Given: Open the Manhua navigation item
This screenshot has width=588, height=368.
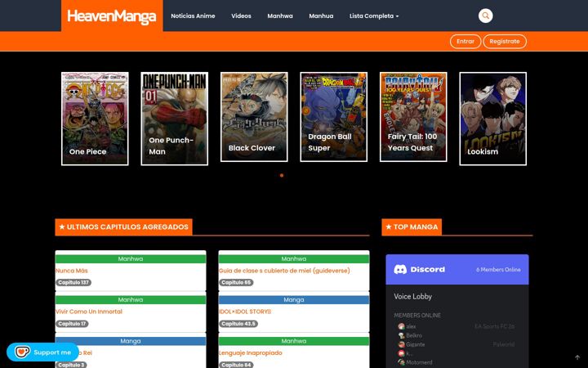Looking at the screenshot, I should [x=321, y=16].
